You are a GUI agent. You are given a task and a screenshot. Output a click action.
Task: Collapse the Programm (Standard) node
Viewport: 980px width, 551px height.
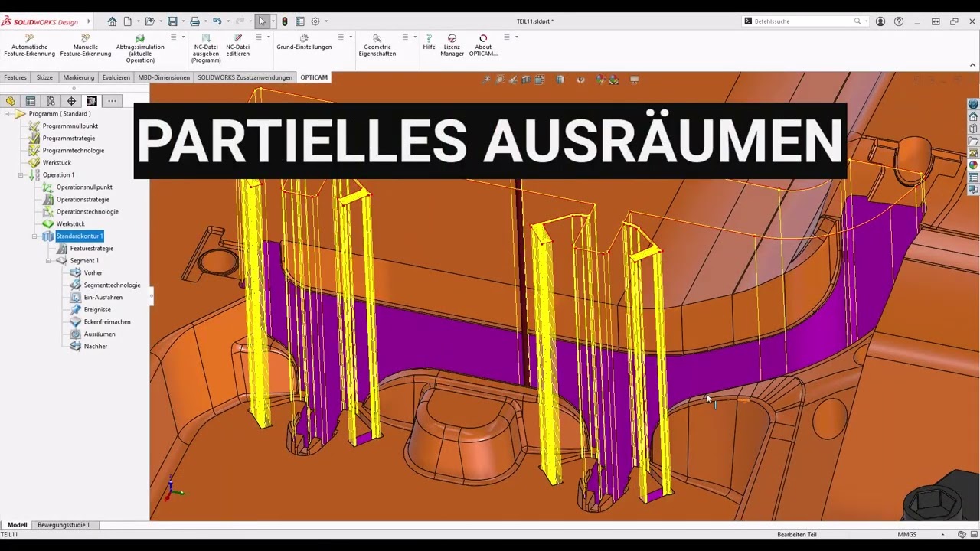(x=8, y=114)
